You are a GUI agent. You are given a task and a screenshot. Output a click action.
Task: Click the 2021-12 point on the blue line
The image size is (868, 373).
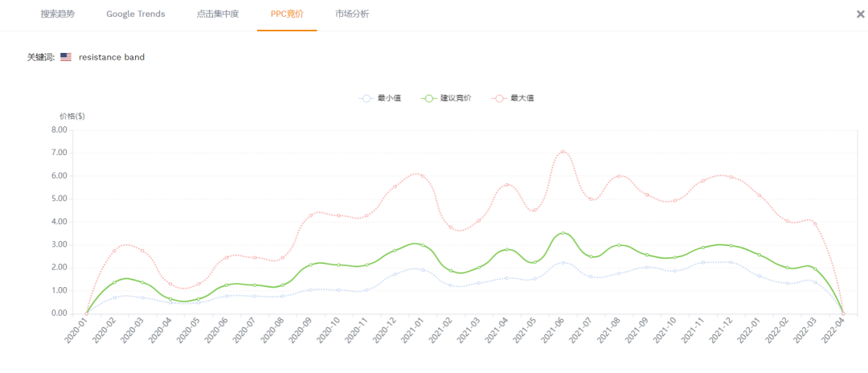(731, 262)
